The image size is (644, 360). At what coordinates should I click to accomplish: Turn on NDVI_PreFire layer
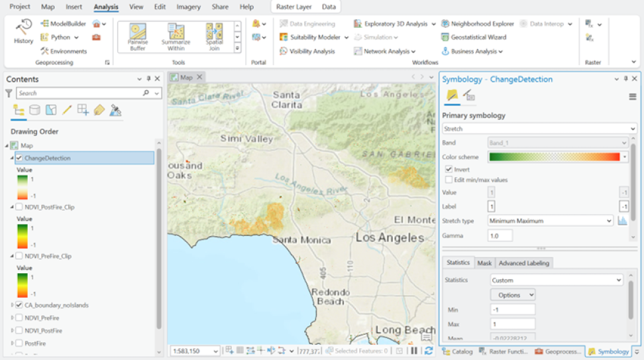[x=19, y=318]
